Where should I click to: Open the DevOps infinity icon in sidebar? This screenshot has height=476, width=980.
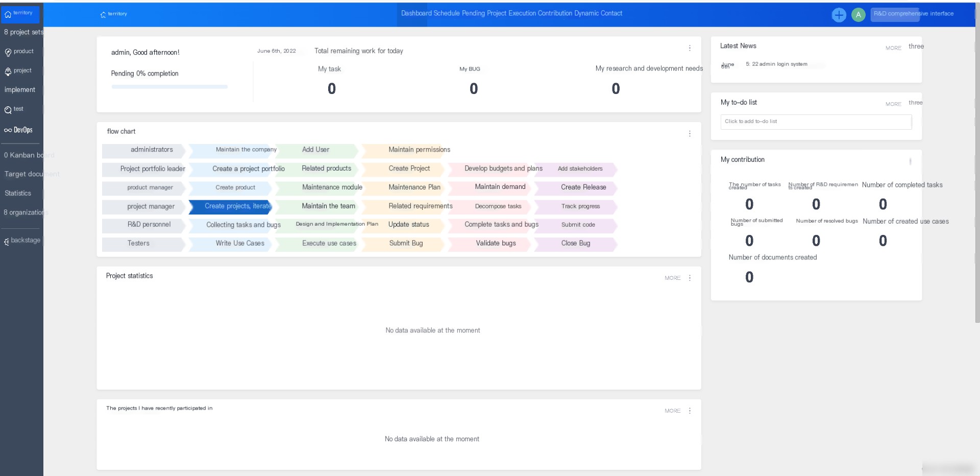tap(8, 130)
